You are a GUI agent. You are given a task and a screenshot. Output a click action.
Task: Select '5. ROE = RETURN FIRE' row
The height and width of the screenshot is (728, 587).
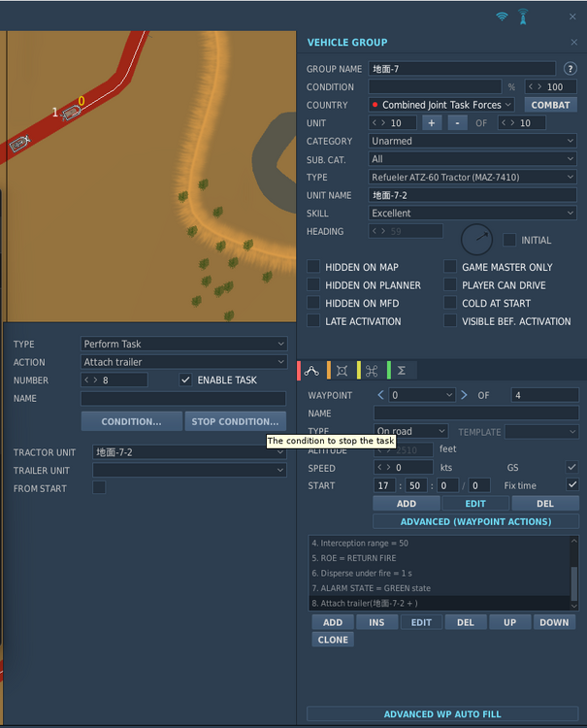pyautogui.click(x=440, y=558)
